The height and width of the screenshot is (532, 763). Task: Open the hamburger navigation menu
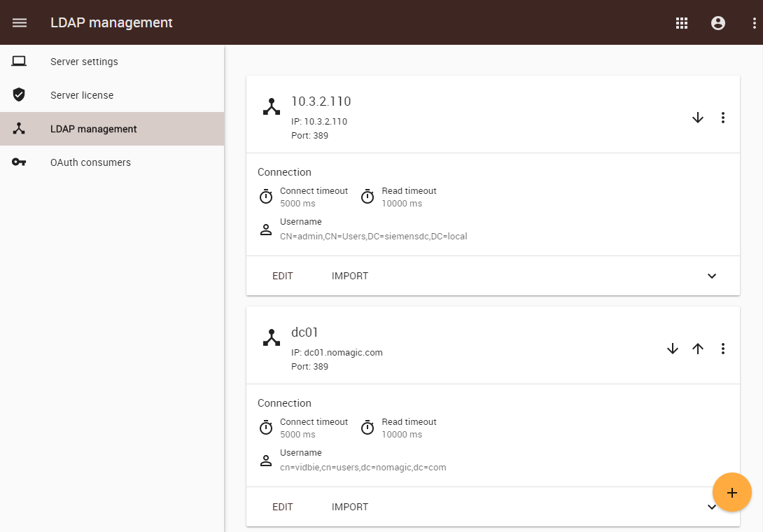(x=20, y=22)
